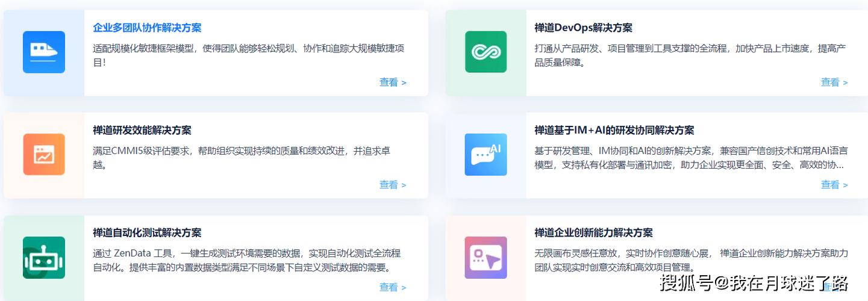Select description text starting 适配规模化敏捷框架模型
The width and height of the screenshot is (868, 301).
click(248, 55)
